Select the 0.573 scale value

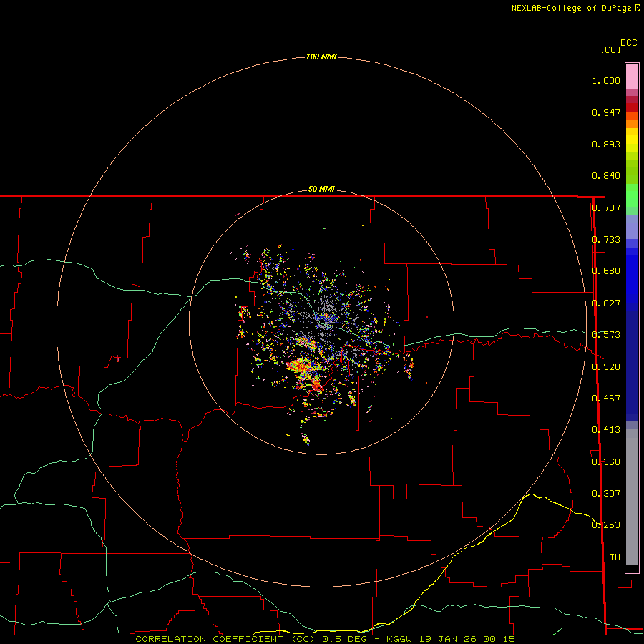pyautogui.click(x=606, y=335)
